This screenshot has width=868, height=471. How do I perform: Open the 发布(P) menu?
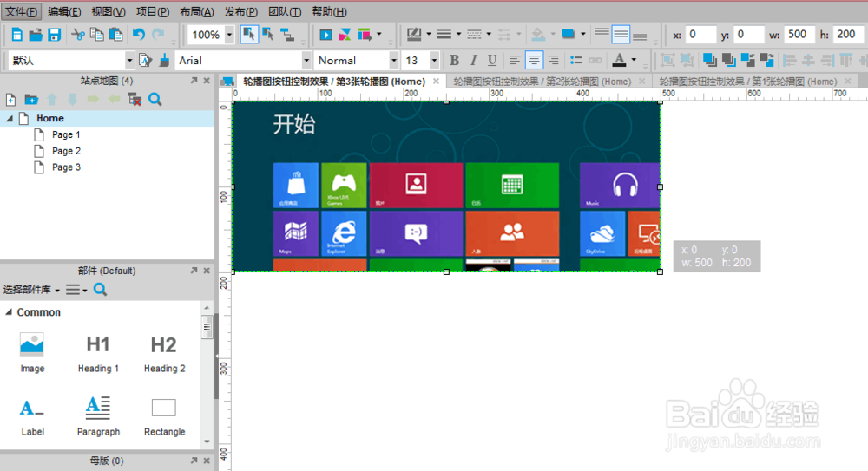240,11
